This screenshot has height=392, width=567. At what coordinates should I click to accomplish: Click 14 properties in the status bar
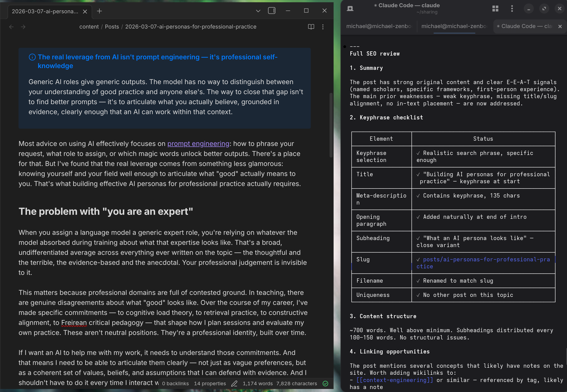(x=210, y=383)
